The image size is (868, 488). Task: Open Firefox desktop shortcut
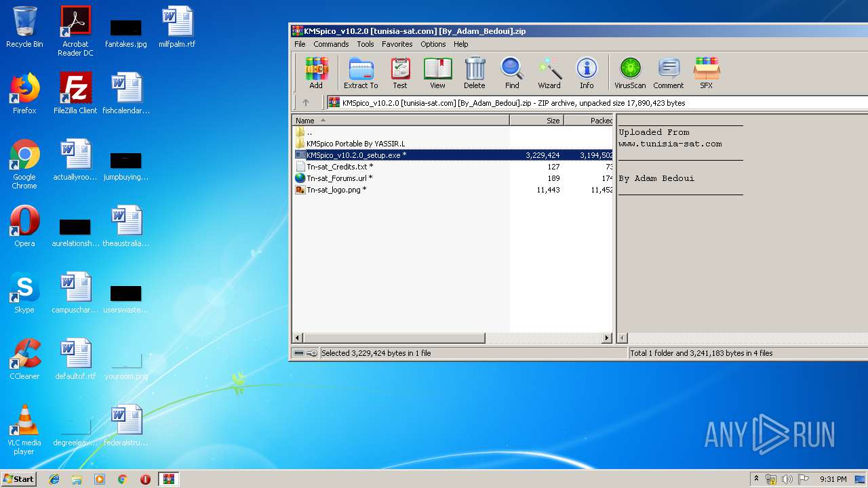(24, 94)
